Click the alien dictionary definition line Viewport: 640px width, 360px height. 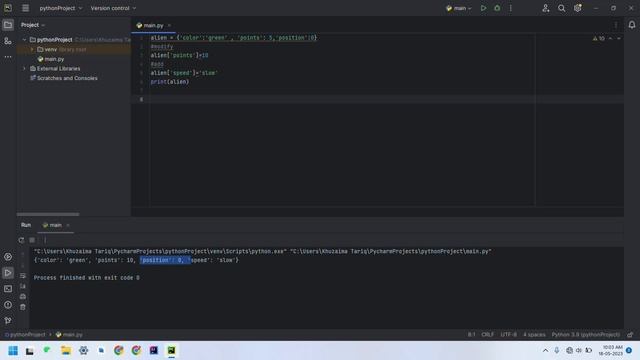[234, 38]
